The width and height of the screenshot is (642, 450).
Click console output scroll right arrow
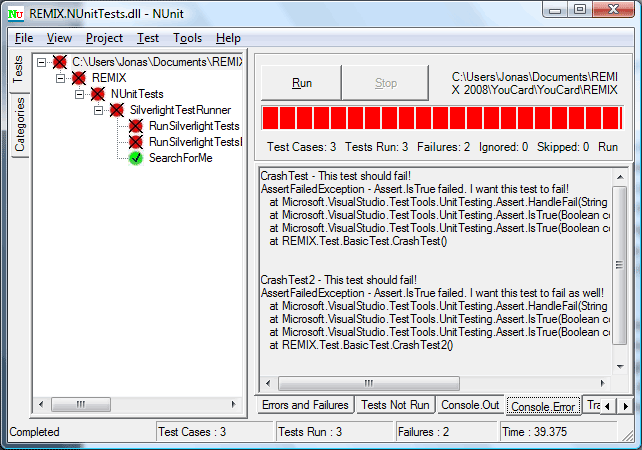coord(603,383)
